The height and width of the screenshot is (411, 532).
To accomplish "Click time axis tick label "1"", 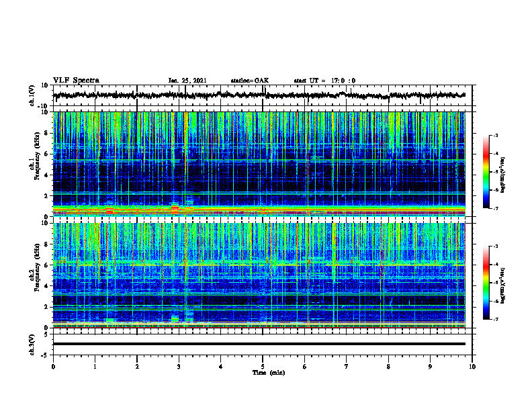I will (95, 367).
